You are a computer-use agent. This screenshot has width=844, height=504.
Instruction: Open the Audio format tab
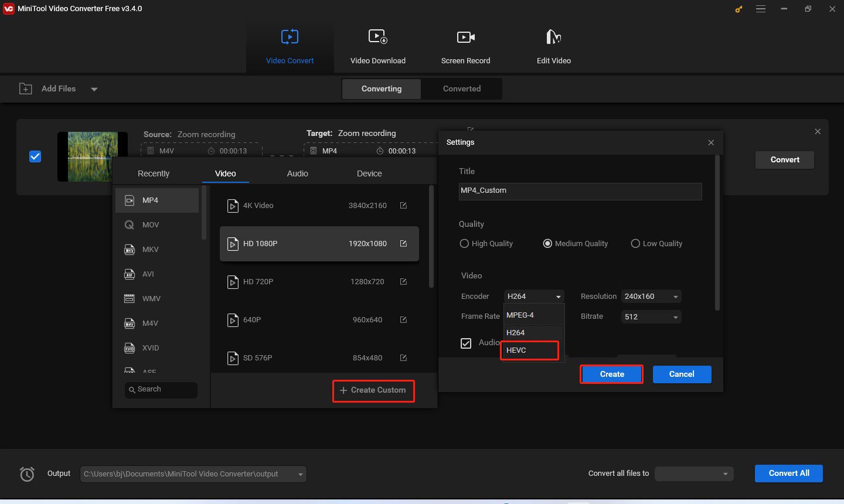pos(298,173)
